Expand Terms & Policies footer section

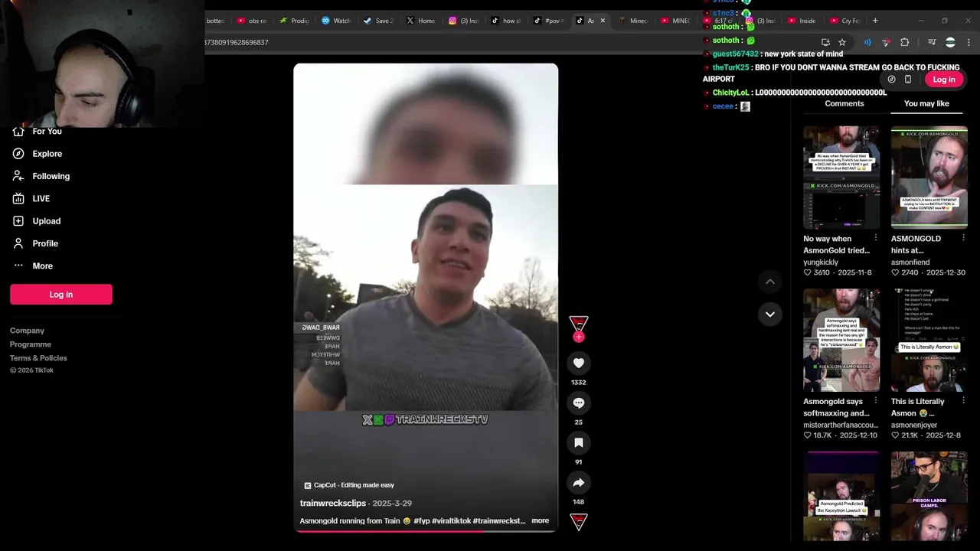tap(38, 358)
